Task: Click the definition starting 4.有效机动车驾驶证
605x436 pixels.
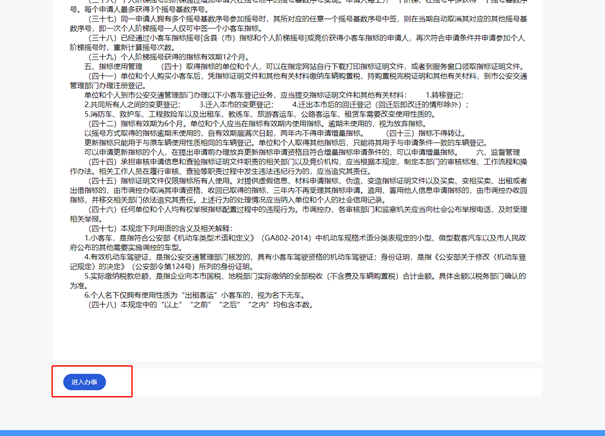Action: pyautogui.click(x=298, y=262)
